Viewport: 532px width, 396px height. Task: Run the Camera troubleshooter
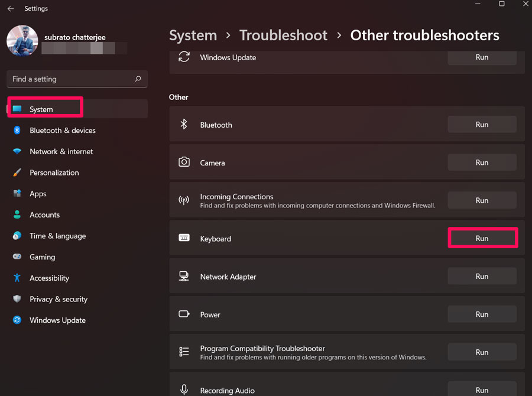click(482, 163)
